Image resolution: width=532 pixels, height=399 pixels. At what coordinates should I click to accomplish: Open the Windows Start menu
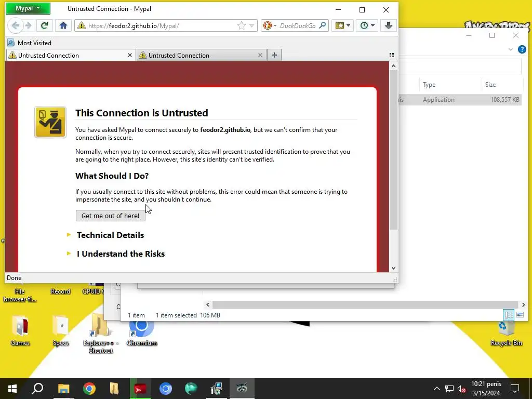[x=12, y=389]
